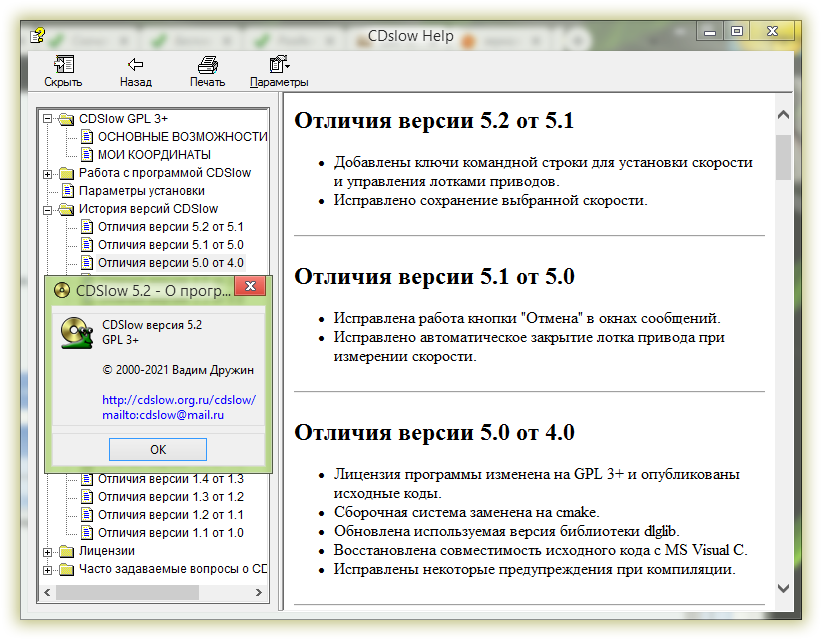Click the mailto:cdslow@mail.ru link
The width and height of the screenshot is (822, 640).
click(163, 414)
